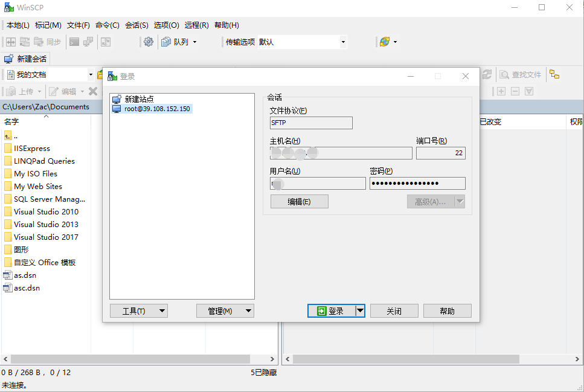This screenshot has width=584, height=392.
Task: Click the open in PuTTY toolbar icon
Action: coord(88,42)
